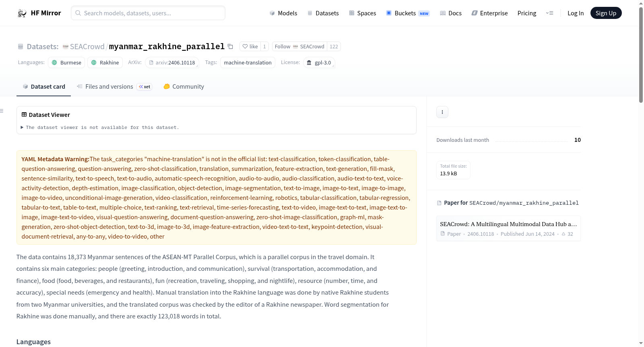The height and width of the screenshot is (347, 644).
Task: Click the Sign Up button
Action: click(606, 13)
